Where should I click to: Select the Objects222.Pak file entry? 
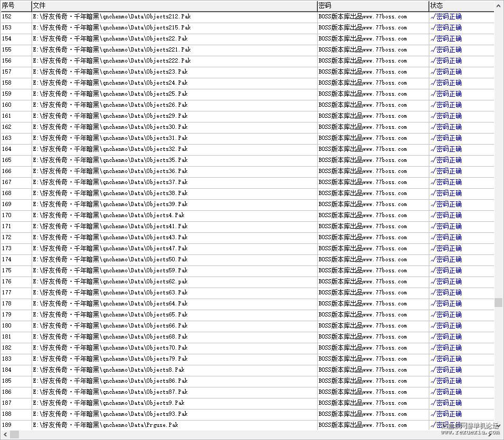pos(112,60)
